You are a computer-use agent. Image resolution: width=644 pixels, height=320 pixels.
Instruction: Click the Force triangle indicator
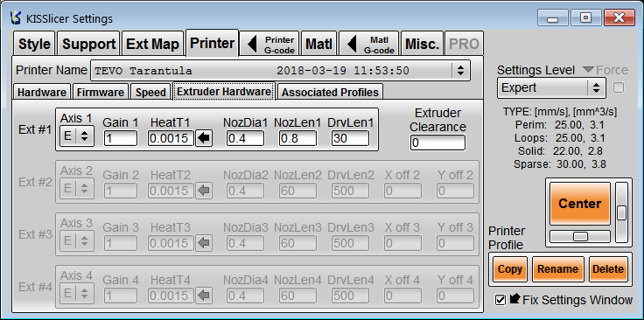589,70
